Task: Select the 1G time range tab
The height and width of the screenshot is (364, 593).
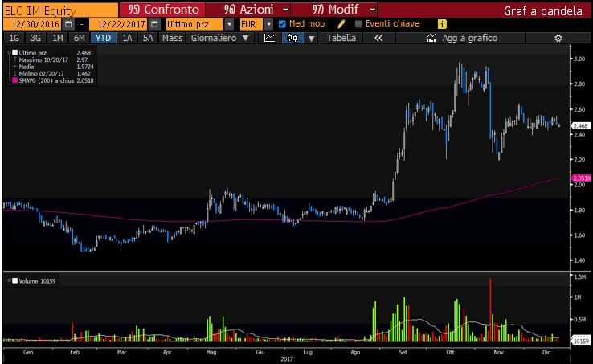Action: coord(14,38)
